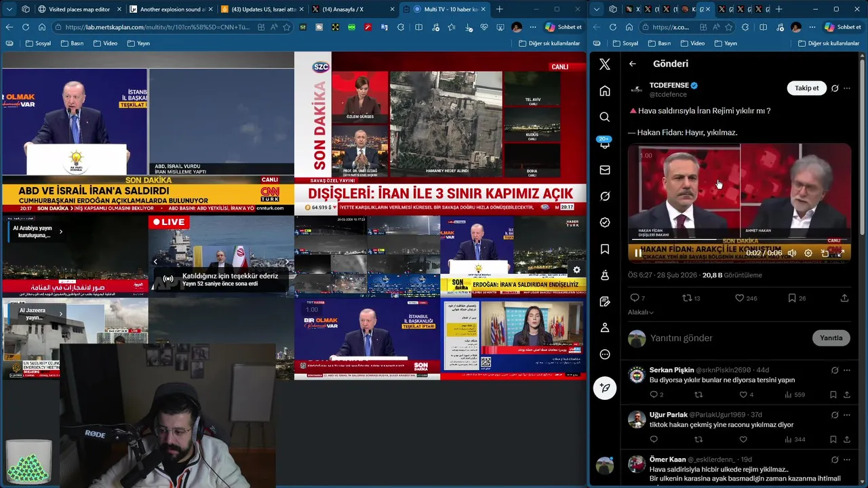The width and height of the screenshot is (868, 488).
Task: Open the TCDEFENSE account name link
Action: pos(669,85)
